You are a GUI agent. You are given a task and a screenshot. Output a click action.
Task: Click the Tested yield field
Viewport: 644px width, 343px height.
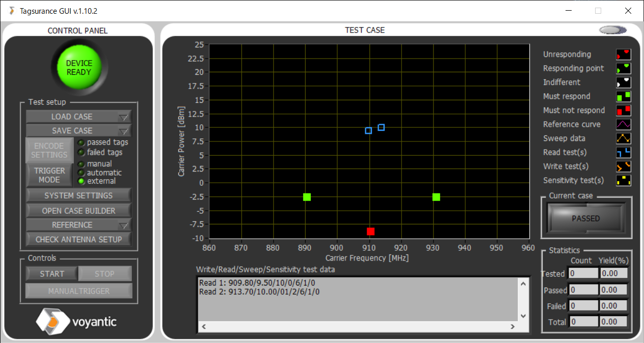coord(614,273)
